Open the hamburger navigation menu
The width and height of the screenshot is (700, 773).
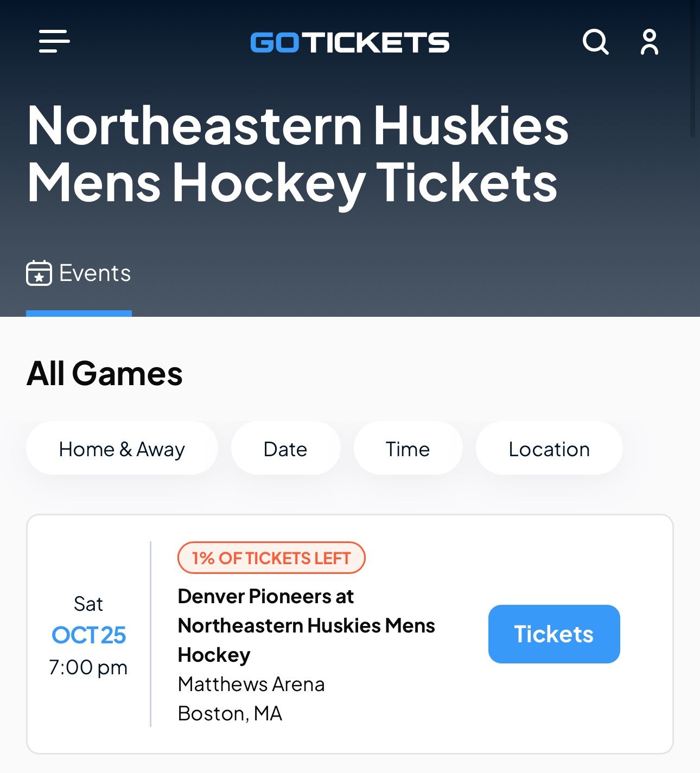coord(54,41)
